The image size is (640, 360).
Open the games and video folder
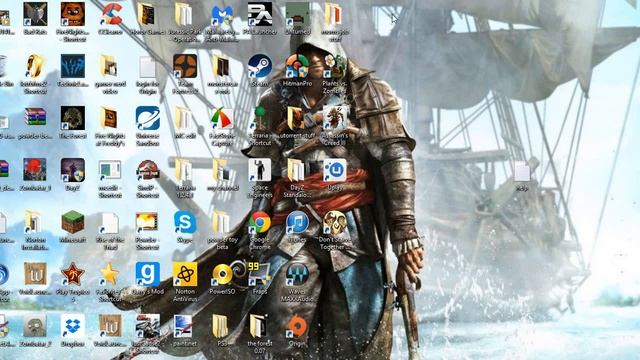coord(110,66)
